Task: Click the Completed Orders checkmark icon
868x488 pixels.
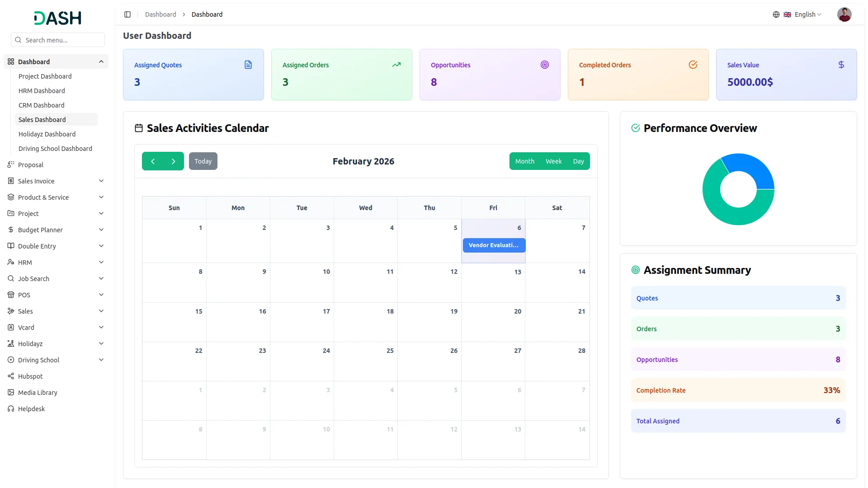Action: 693,65
